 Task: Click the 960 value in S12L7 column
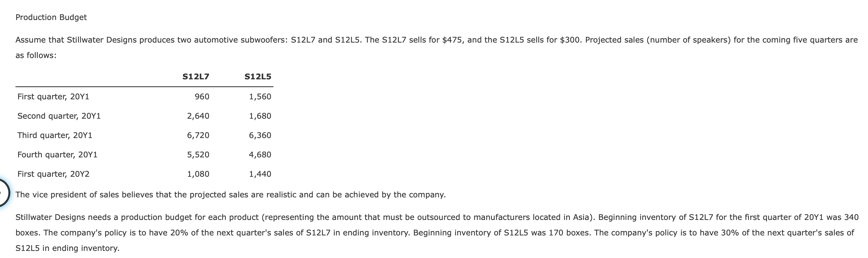coord(202,97)
